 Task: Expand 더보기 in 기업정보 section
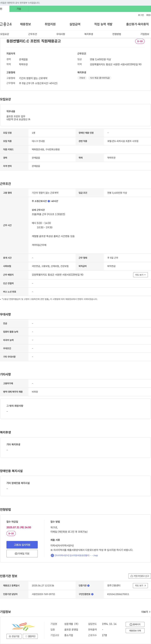click(146, 612)
